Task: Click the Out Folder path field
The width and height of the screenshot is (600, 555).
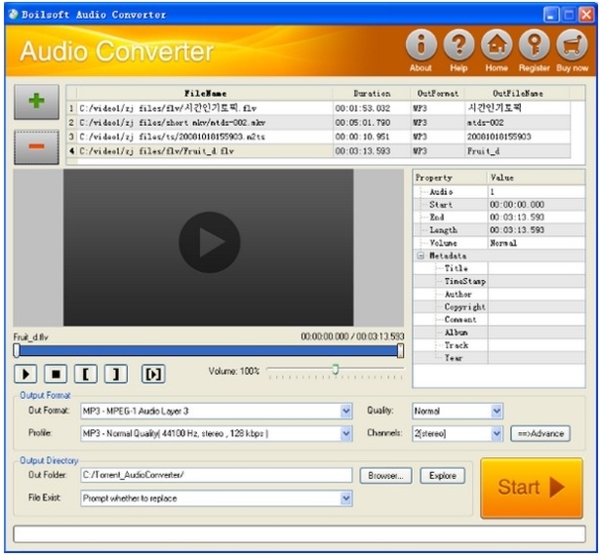Action: pyautogui.click(x=216, y=475)
